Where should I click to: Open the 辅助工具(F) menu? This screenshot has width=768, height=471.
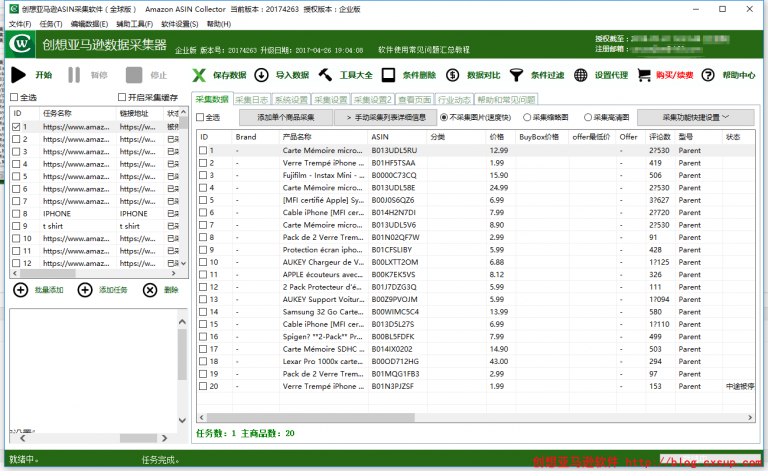point(135,24)
